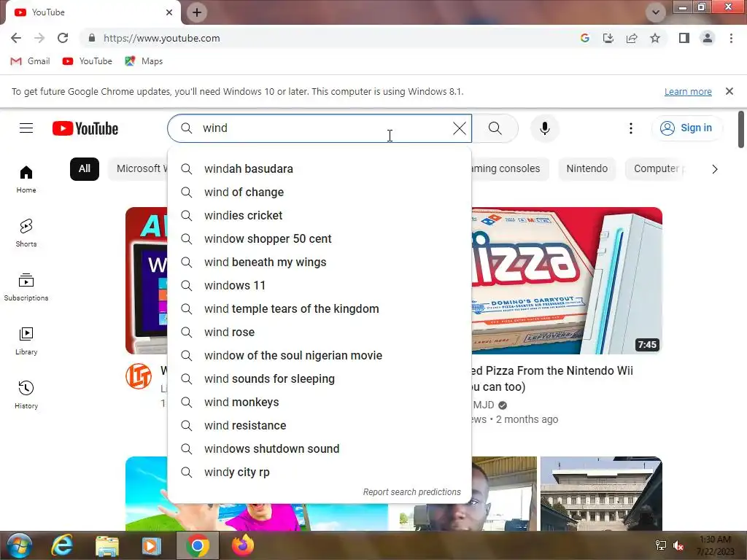Open Shorts in the sidebar
Viewport: 747px width, 560px height.
click(26, 233)
